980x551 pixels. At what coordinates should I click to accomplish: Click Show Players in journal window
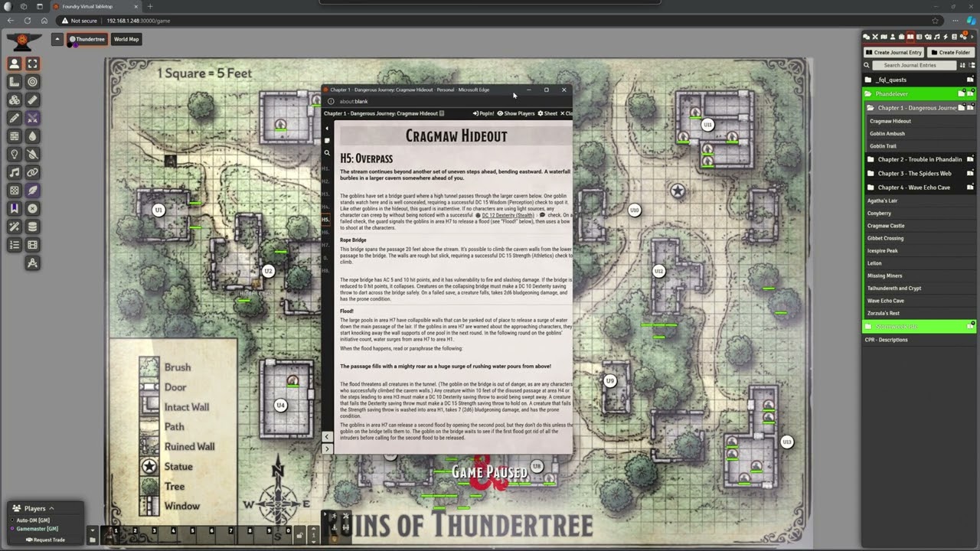[x=516, y=113]
